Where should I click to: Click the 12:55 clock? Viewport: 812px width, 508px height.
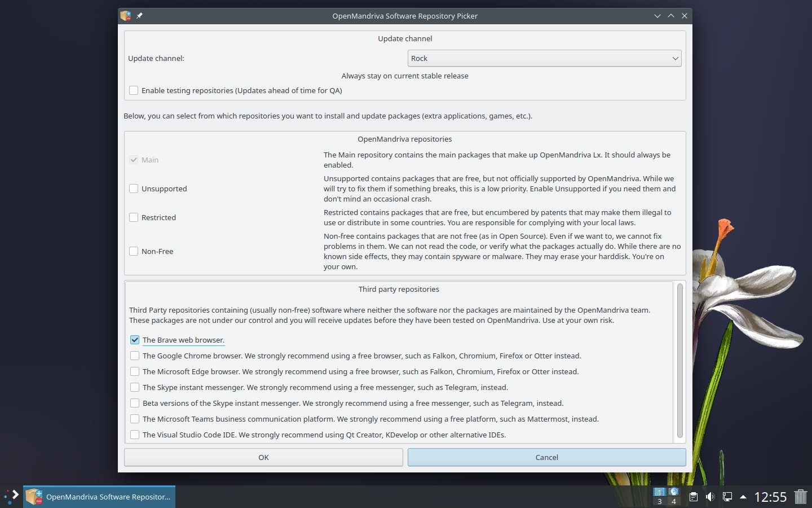tap(770, 497)
